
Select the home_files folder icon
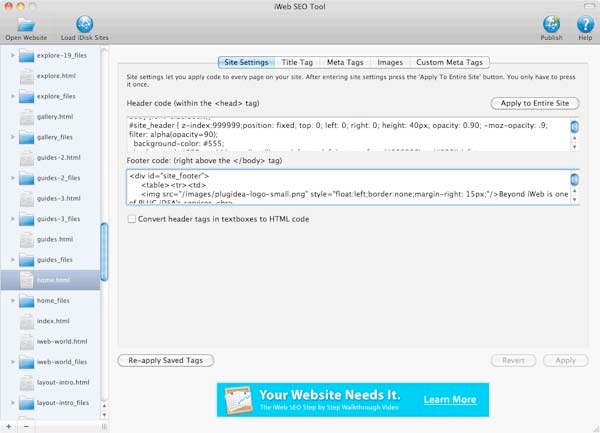click(x=27, y=301)
